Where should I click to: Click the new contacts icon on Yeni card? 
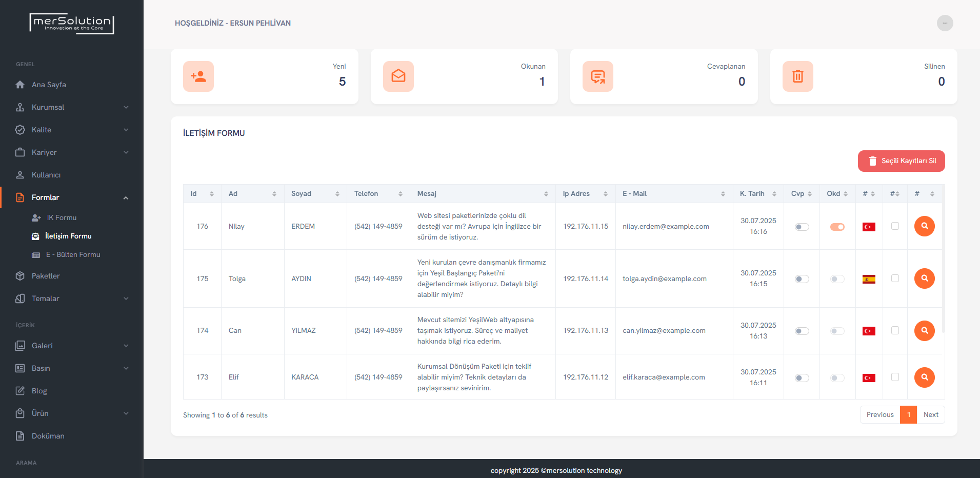click(198, 76)
